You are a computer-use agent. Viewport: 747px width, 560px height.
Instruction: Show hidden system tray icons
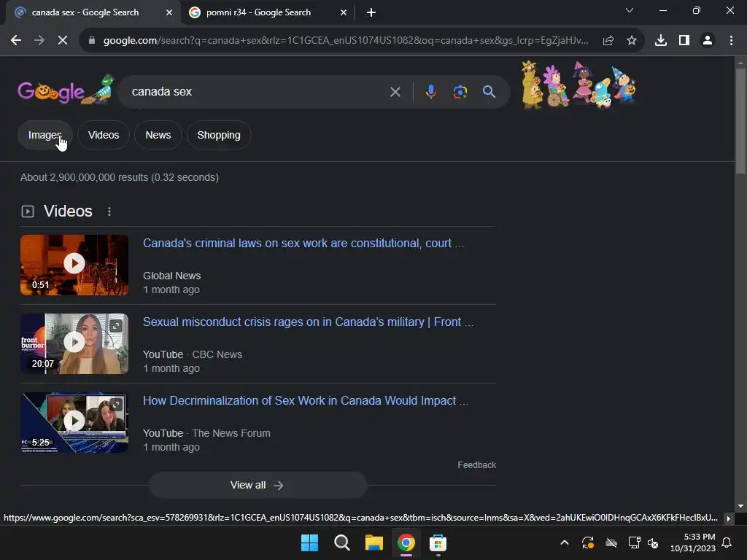[565, 542]
